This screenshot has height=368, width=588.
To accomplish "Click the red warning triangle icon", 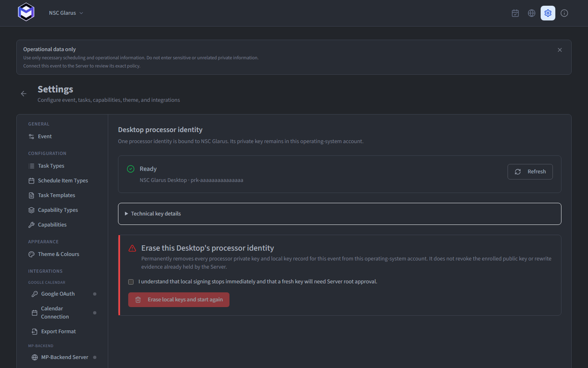I will [x=132, y=248].
